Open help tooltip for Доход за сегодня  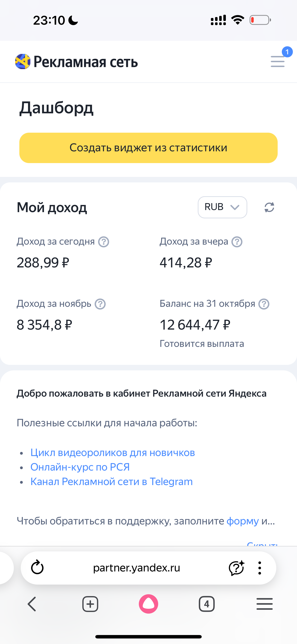(x=104, y=242)
